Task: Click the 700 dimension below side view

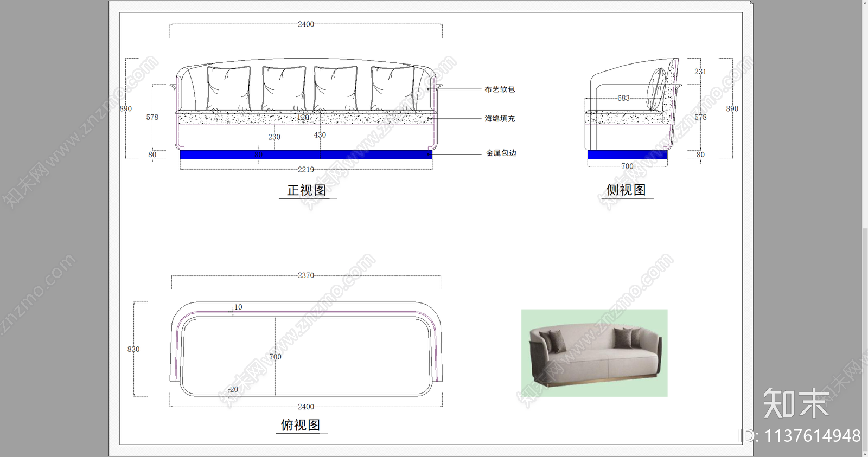Action: click(627, 166)
